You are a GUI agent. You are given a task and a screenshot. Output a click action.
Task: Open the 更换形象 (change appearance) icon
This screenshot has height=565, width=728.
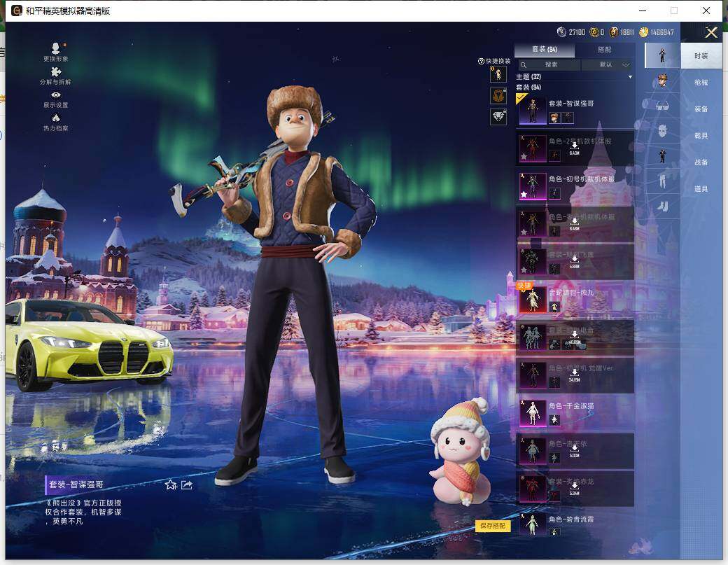56,48
